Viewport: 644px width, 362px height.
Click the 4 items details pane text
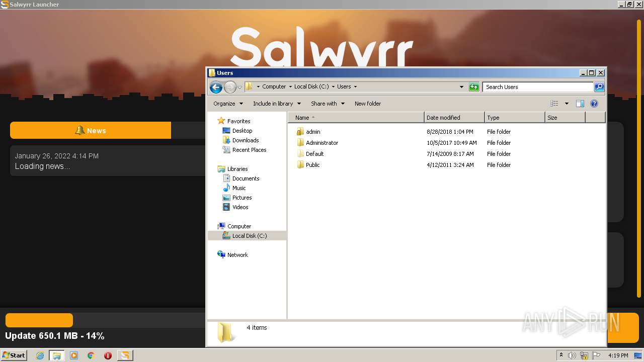[x=257, y=327]
